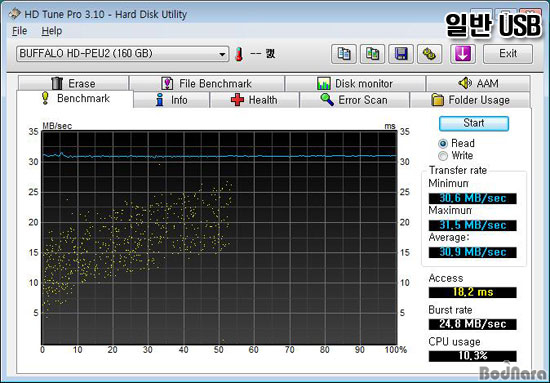Image resolution: width=550 pixels, height=383 pixels.
Task: Start the benchmark with Start button
Action: 474,123
